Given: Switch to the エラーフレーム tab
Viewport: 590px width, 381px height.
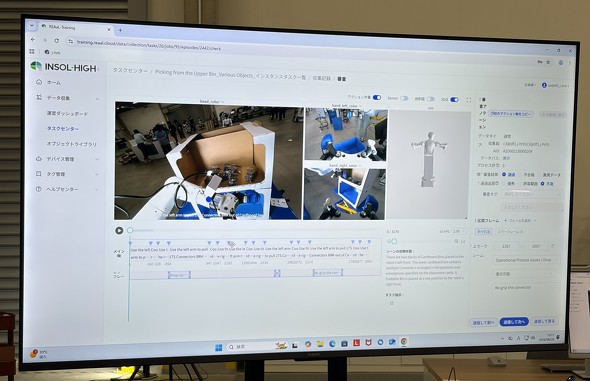Looking at the screenshot, I should coord(511,232).
